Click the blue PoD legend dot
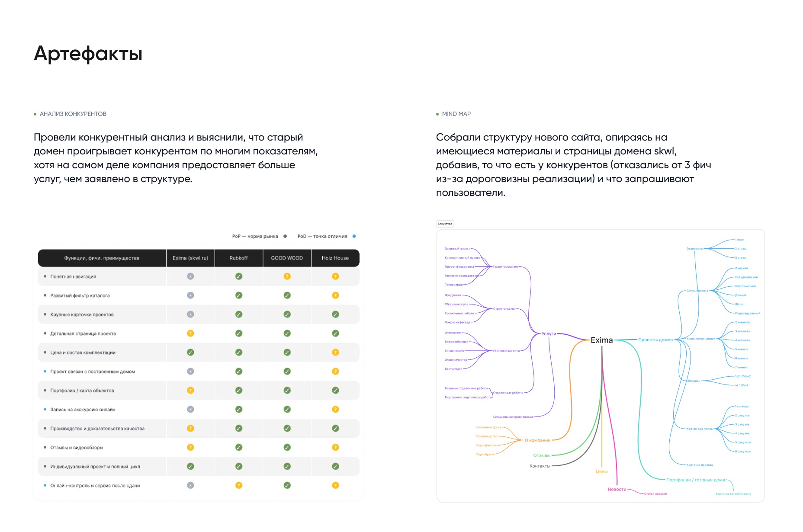 354,237
